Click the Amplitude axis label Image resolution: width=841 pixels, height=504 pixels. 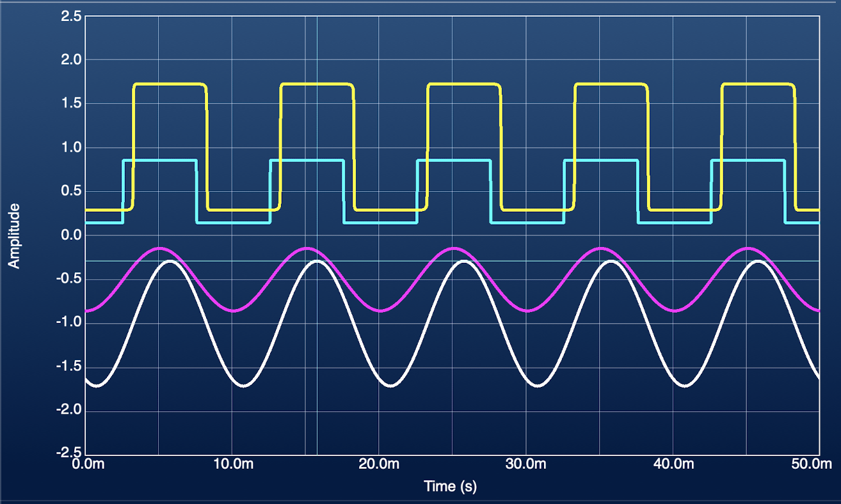[13, 235]
